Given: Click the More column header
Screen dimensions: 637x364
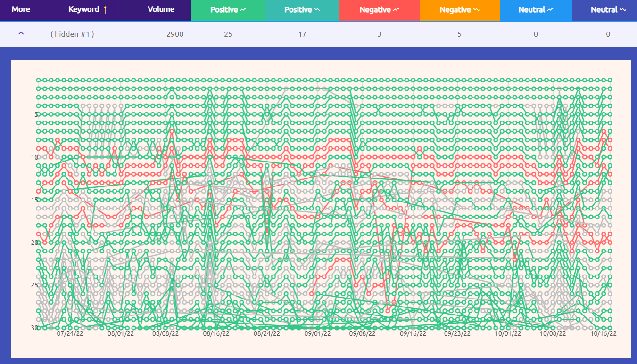Looking at the screenshot, I should [20, 10].
